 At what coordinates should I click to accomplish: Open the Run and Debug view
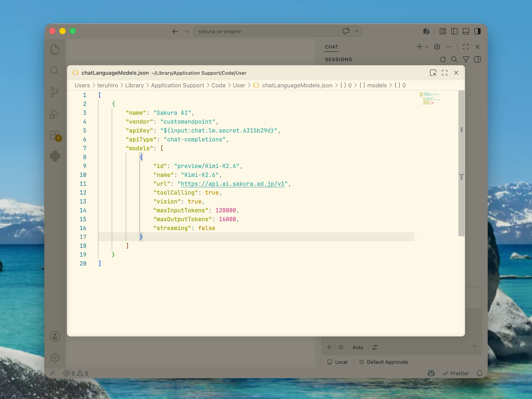[x=55, y=114]
